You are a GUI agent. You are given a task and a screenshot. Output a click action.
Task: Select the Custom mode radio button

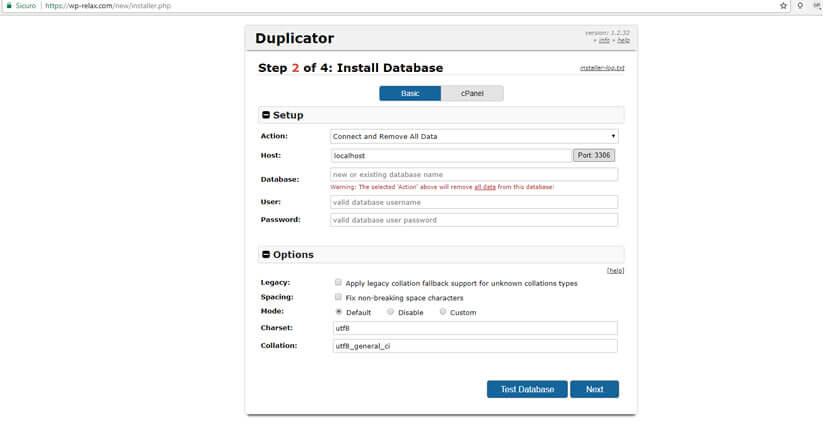pyautogui.click(x=443, y=312)
